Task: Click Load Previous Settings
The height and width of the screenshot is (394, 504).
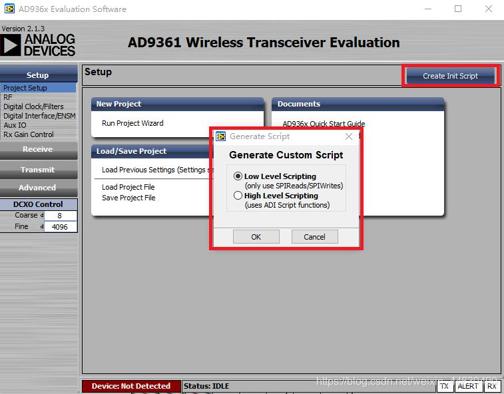Action: [157, 170]
